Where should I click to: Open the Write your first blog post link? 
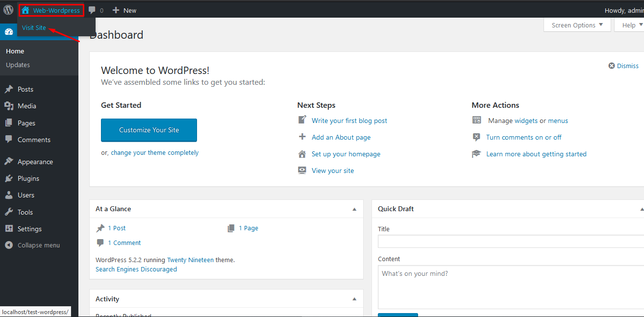(x=349, y=121)
